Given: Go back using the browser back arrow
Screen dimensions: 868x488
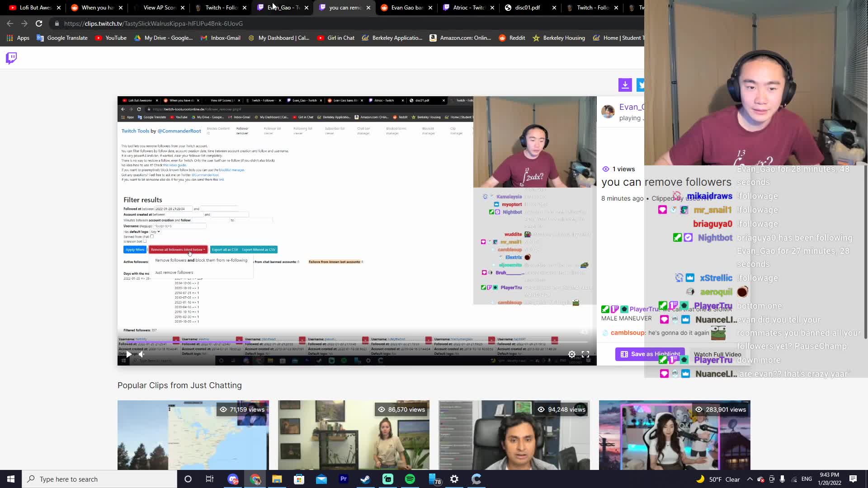Looking at the screenshot, I should point(10,23).
